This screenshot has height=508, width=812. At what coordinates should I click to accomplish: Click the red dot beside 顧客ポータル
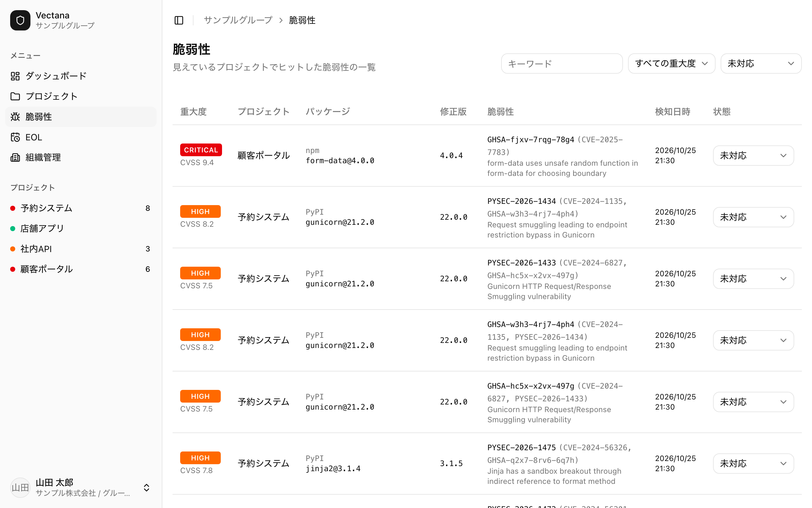click(13, 269)
